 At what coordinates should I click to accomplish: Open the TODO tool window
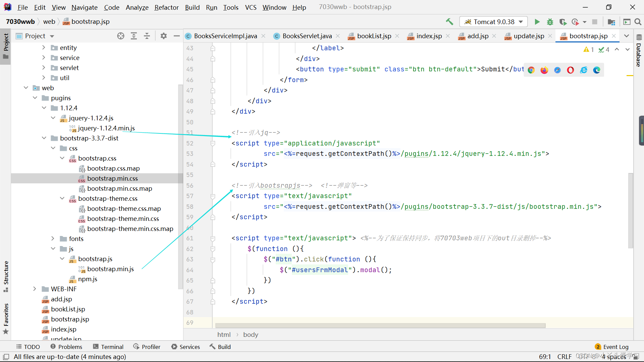click(x=28, y=347)
